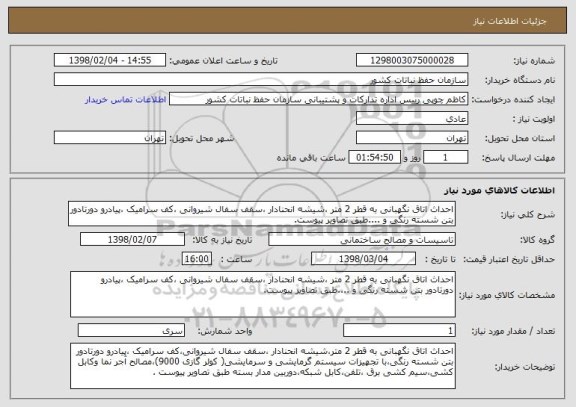Click the شماره نیاز label
This screenshot has height=407, width=576.
tap(534, 61)
